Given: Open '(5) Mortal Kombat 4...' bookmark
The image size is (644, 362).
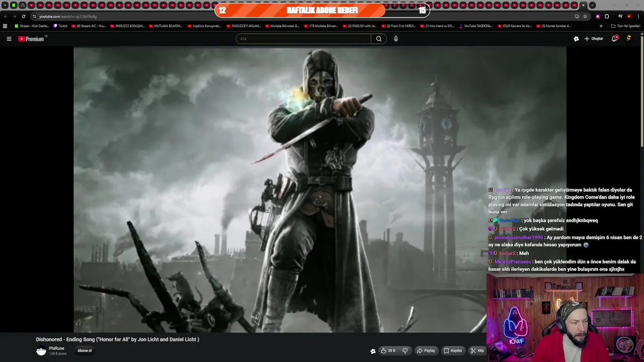Looking at the screenshot, I should 553,26.
